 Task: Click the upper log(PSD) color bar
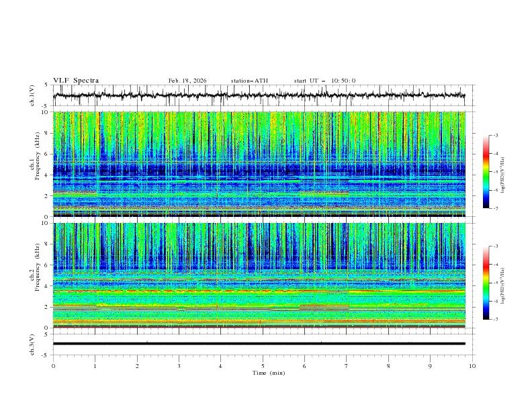486,172
